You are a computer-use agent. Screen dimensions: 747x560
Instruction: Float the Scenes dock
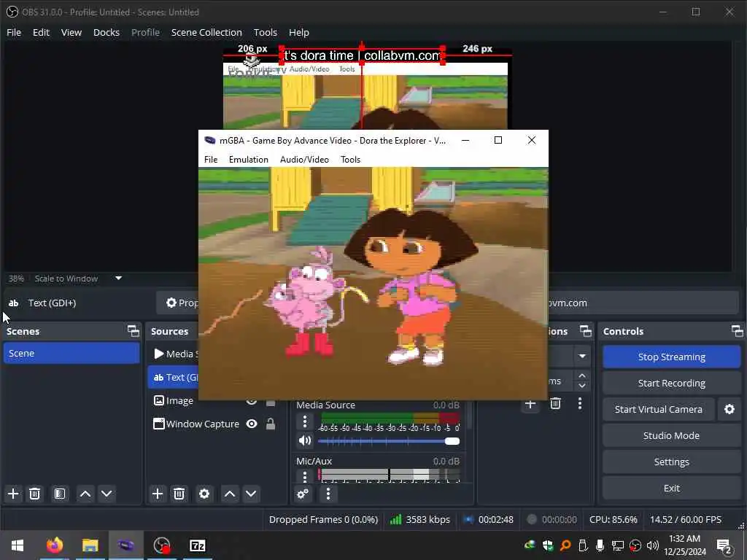(133, 331)
